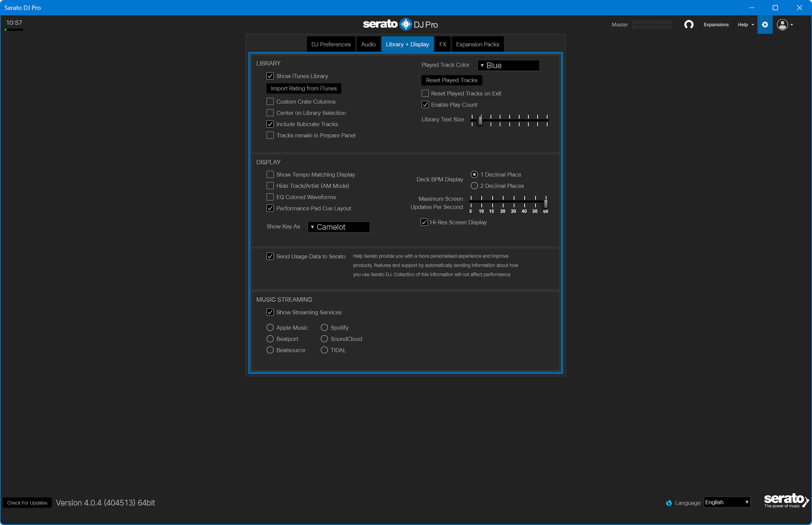Select the Spotify streaming radio button
Screen dimensions: 812x525
coord(324,328)
